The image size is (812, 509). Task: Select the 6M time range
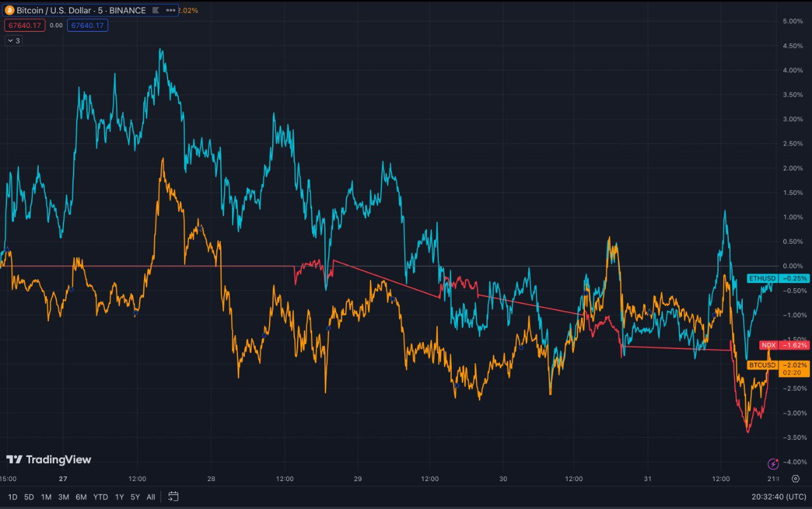tap(81, 497)
